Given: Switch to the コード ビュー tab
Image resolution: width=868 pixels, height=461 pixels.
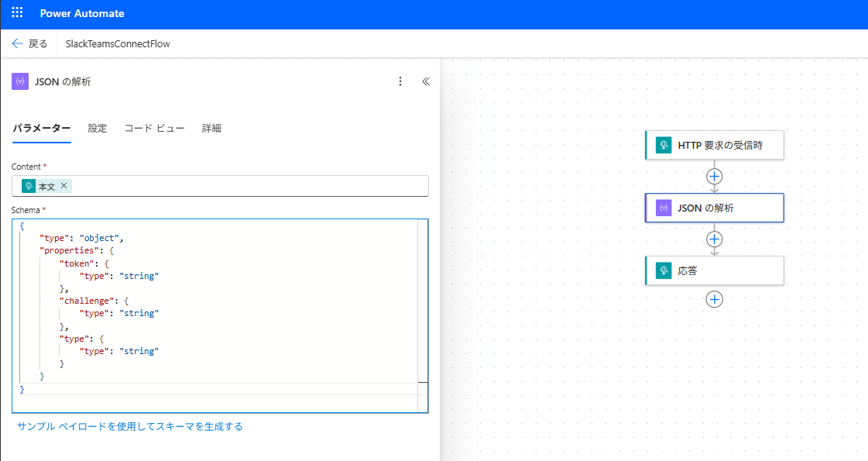Looking at the screenshot, I should pyautogui.click(x=154, y=128).
